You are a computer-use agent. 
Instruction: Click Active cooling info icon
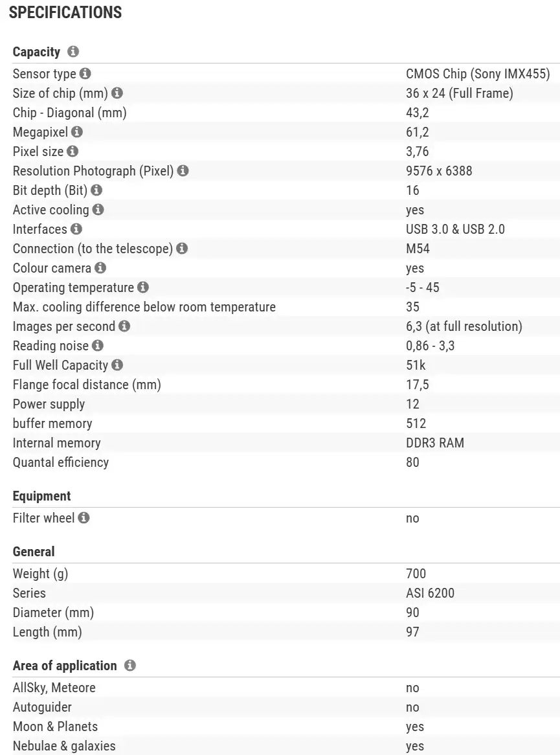click(x=98, y=210)
